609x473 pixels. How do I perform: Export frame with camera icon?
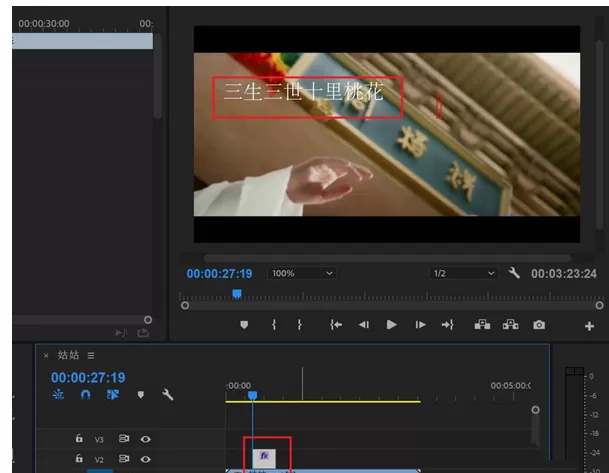539,325
